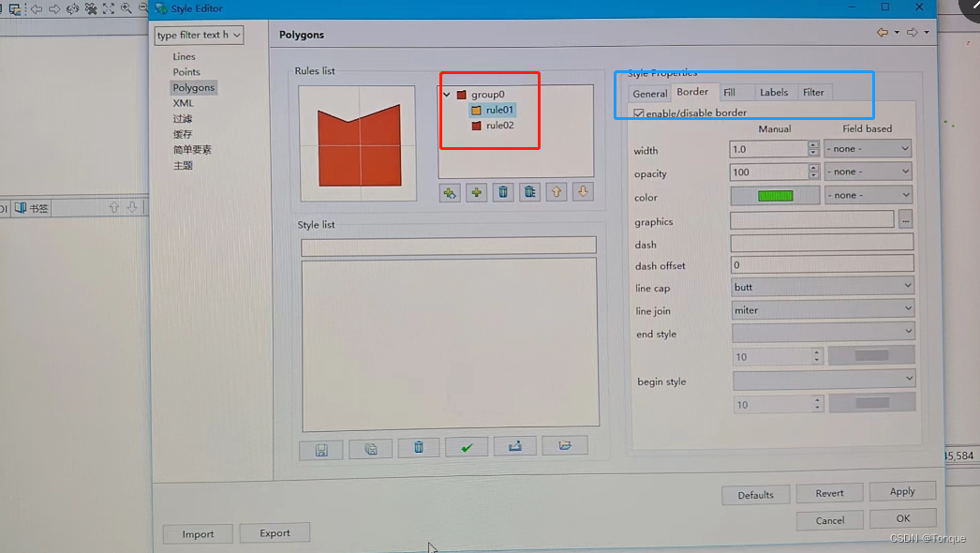The height and width of the screenshot is (553, 980).
Task: Open begin style dropdown
Action: [x=824, y=379]
